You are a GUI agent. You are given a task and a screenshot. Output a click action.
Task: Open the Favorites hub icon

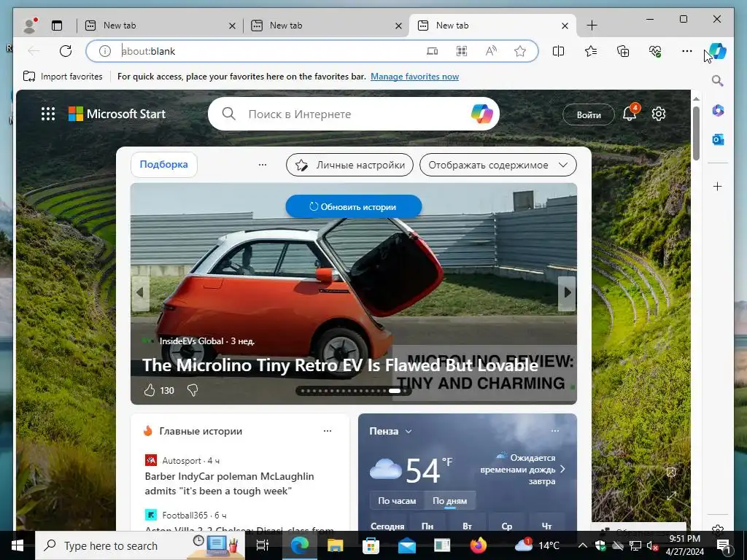tap(591, 51)
